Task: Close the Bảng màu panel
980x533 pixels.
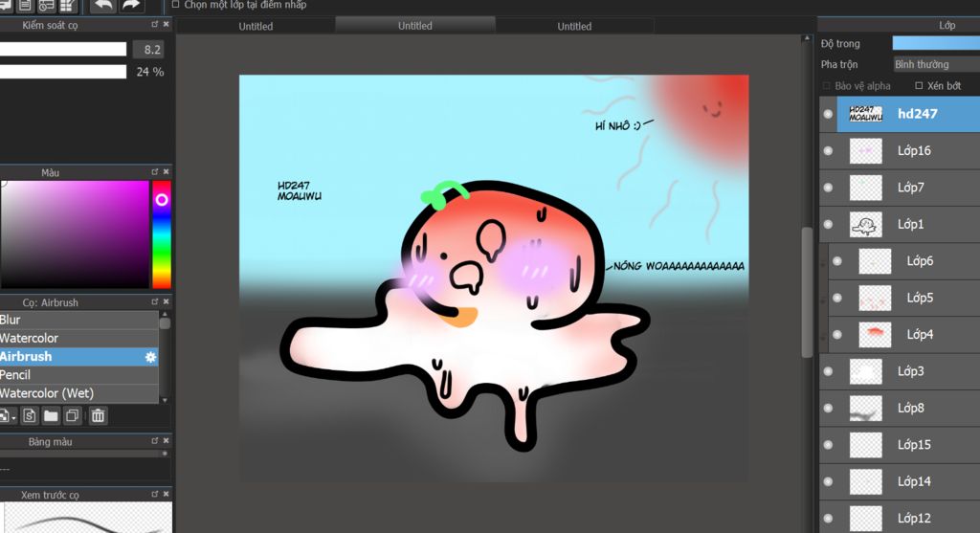Action: [x=166, y=441]
